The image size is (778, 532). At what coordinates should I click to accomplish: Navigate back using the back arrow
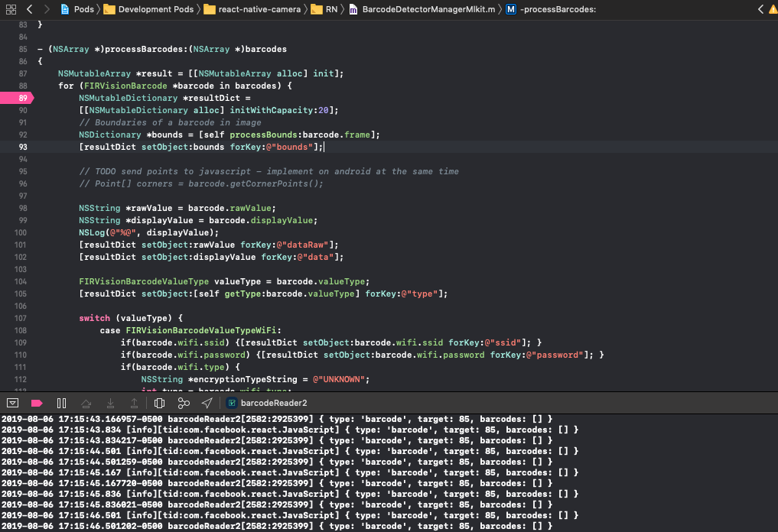29,9
